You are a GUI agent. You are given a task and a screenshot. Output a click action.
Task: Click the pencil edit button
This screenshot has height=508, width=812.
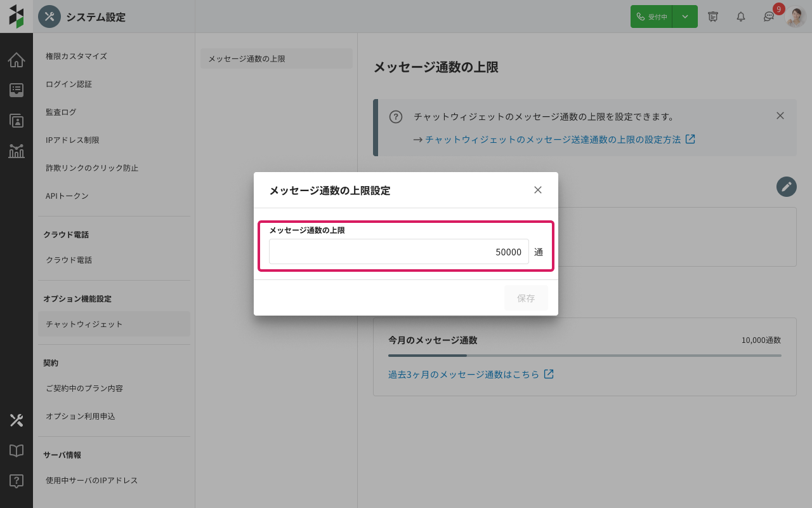click(786, 187)
